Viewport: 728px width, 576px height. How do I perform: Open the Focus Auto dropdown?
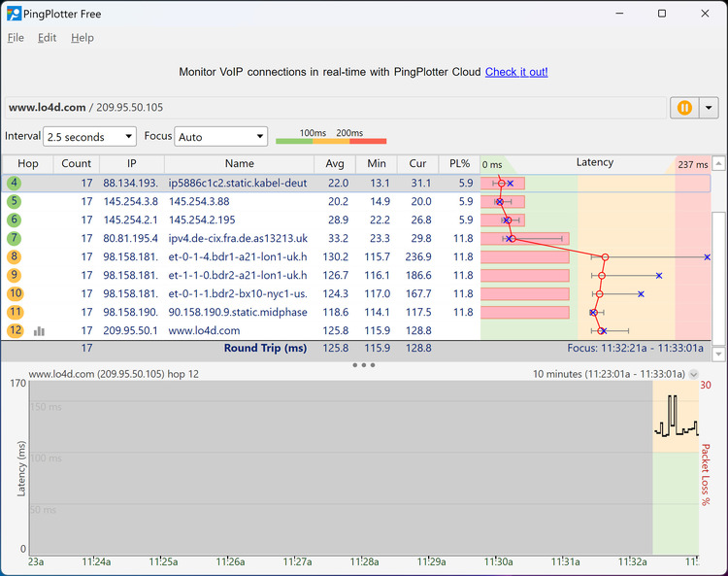pyautogui.click(x=221, y=137)
